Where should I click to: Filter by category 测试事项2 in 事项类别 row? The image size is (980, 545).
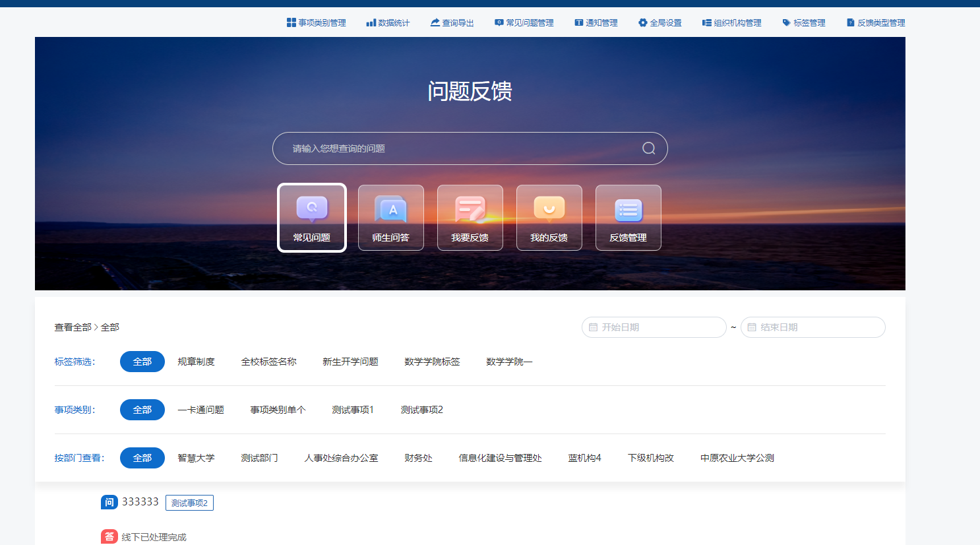pyautogui.click(x=422, y=410)
